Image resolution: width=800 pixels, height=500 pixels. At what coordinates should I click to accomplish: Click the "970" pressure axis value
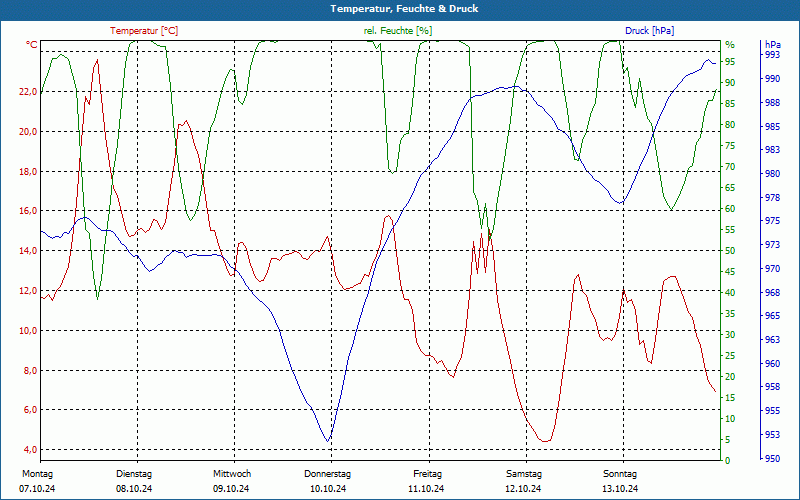point(772,268)
